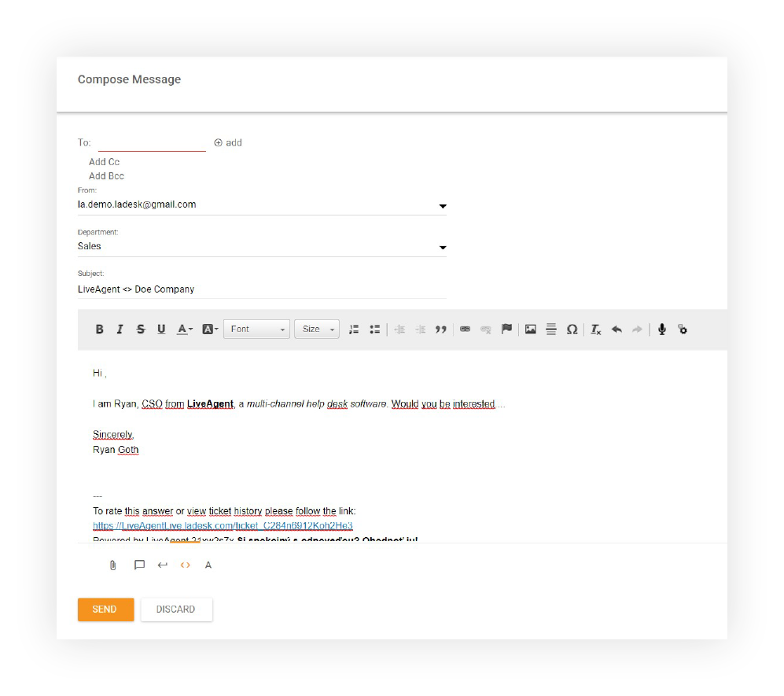Remove formatting using the Tx icon
This screenshot has width=784, height=696.
point(594,329)
